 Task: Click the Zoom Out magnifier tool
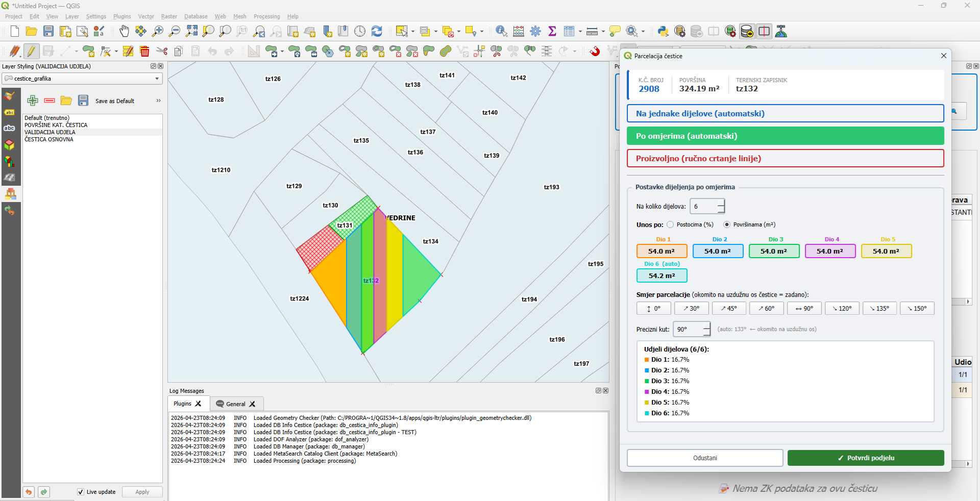[x=175, y=32]
